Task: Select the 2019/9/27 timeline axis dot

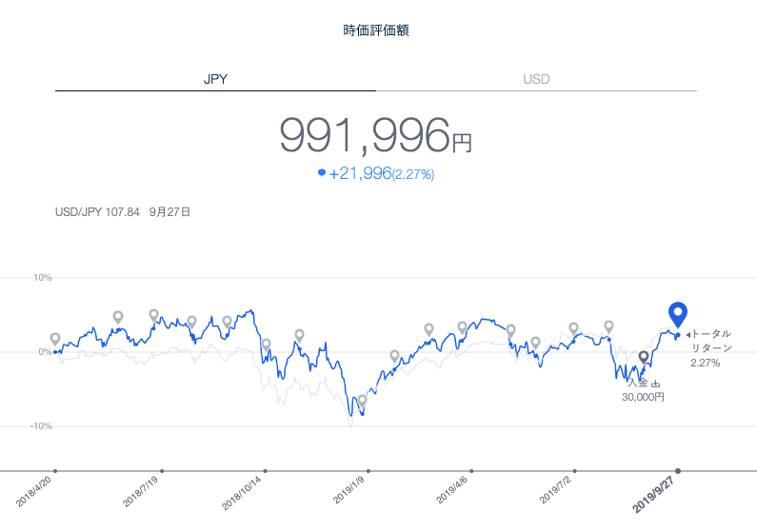Action: point(678,470)
